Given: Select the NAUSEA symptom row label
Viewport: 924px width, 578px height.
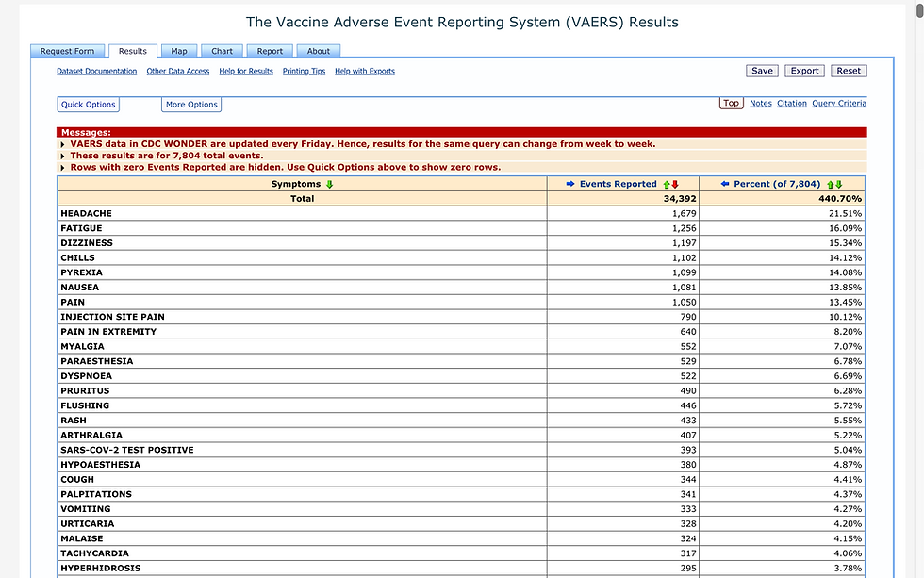Looking at the screenshot, I should [x=79, y=287].
